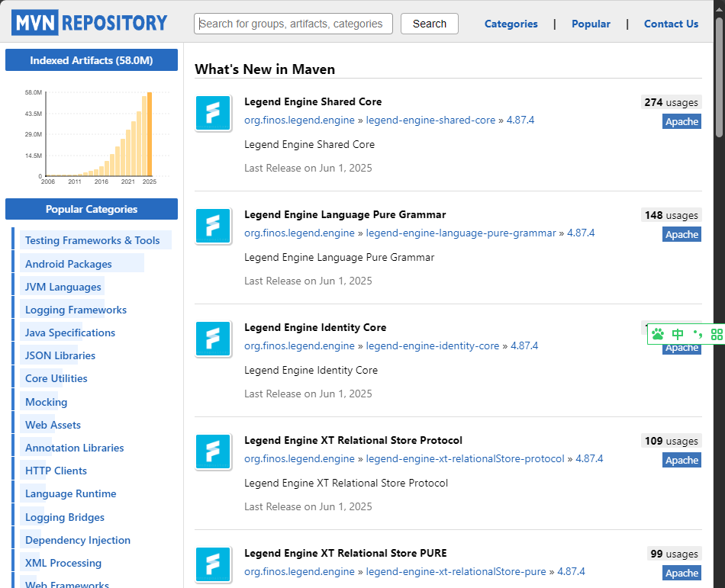Viewport: 725px width, 588px height.
Task: Open Legend Engine Shared Core title
Action: [313, 101]
